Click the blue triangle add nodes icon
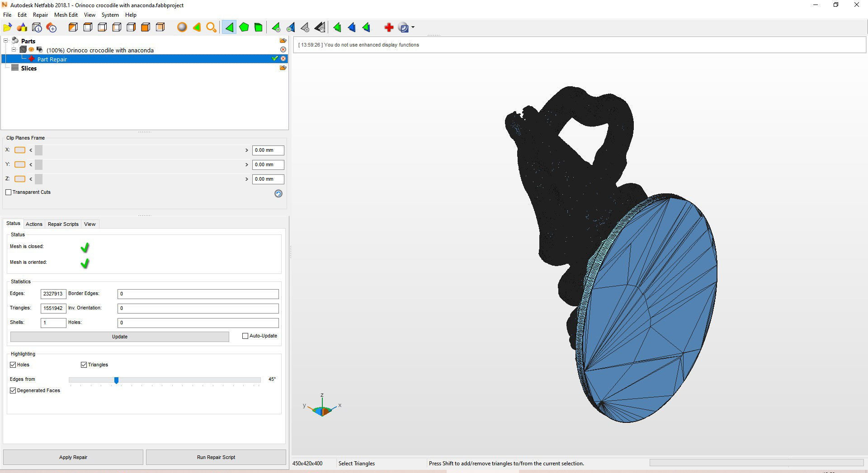The width and height of the screenshot is (868, 473). pyautogui.click(x=291, y=28)
